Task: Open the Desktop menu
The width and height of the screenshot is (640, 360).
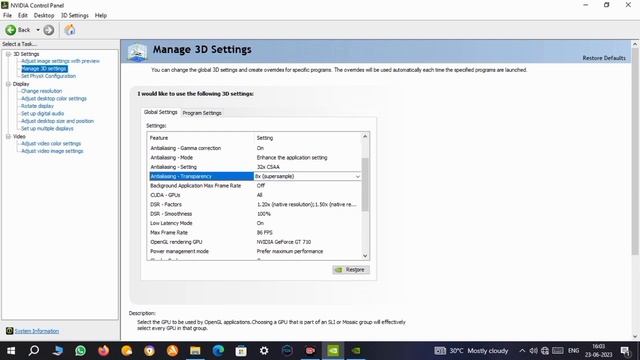Action: click(44, 16)
